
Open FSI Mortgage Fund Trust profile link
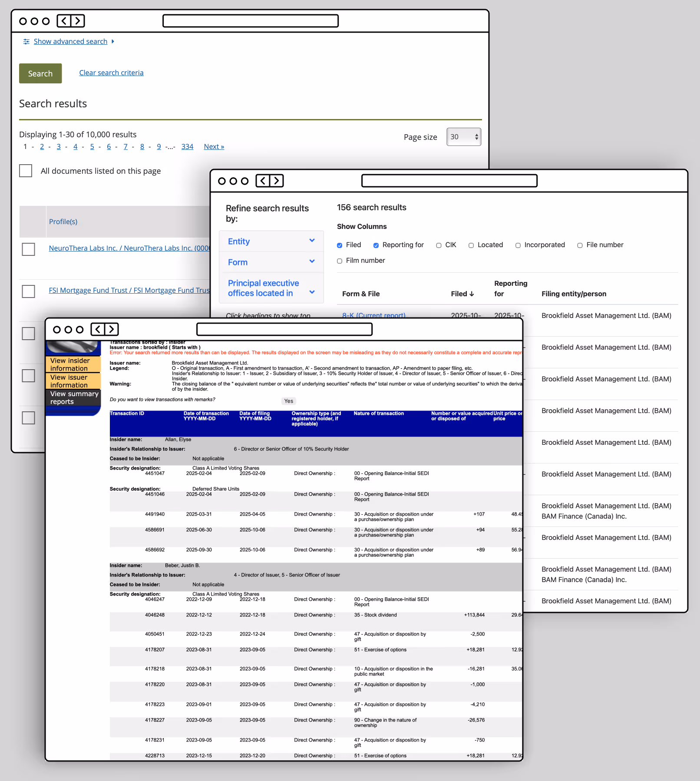(129, 291)
